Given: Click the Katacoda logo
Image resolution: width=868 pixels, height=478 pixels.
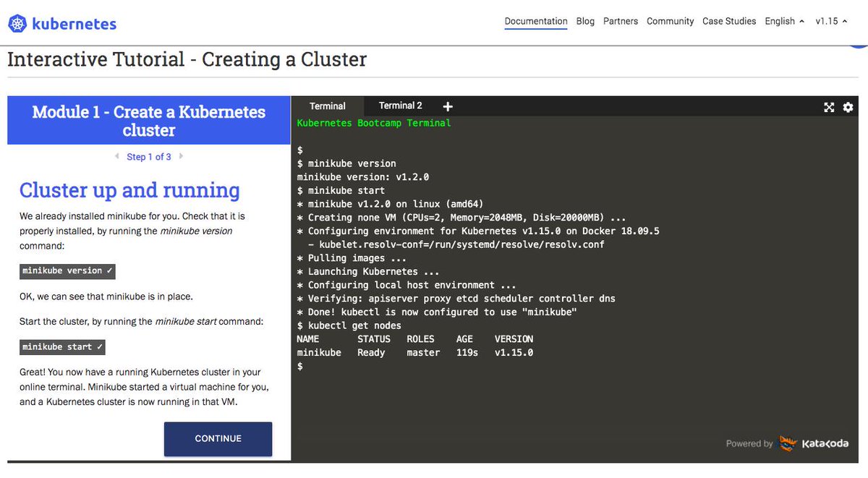Looking at the screenshot, I should (814, 443).
